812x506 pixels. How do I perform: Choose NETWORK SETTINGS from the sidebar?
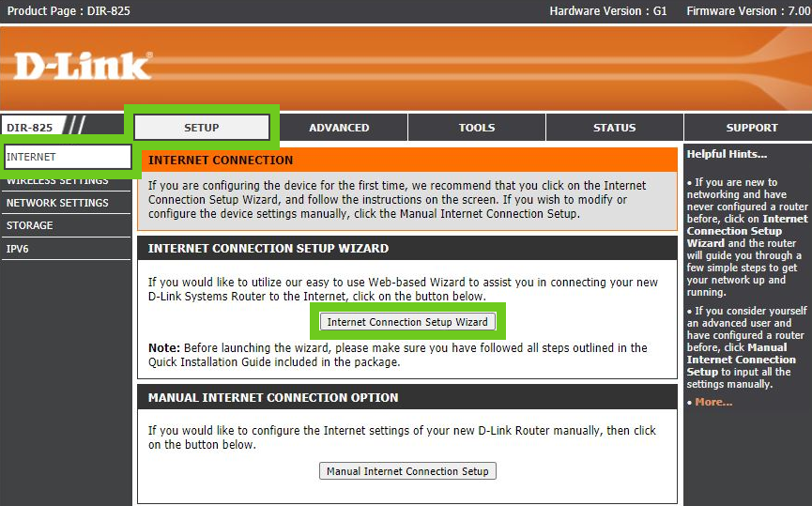click(x=58, y=203)
